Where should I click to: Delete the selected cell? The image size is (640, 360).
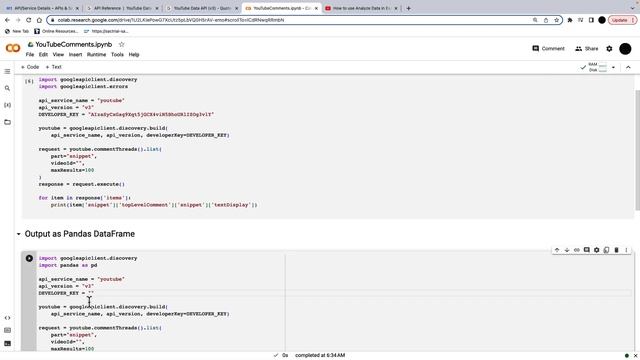click(x=616, y=250)
